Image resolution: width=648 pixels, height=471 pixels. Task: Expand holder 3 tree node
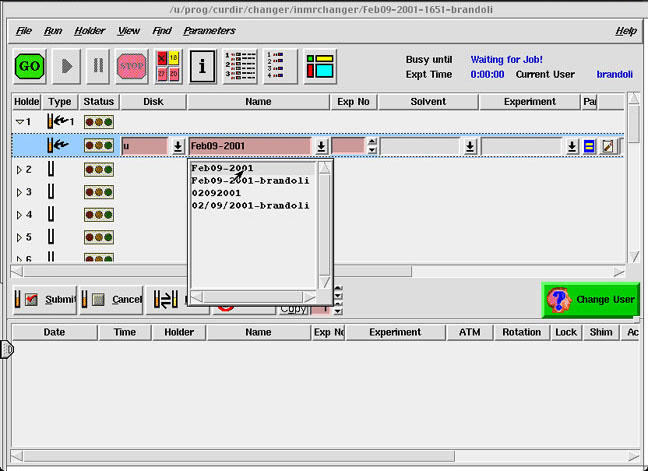pos(18,192)
